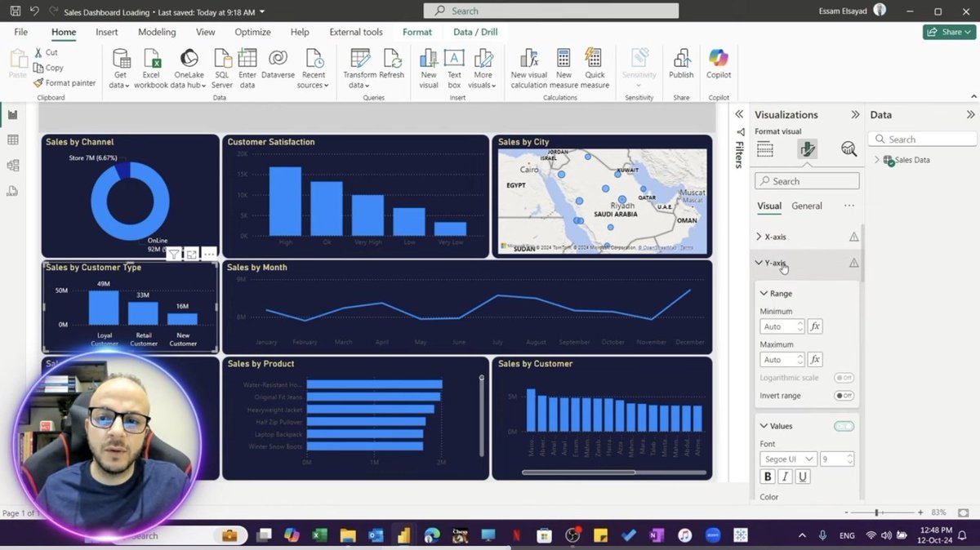Screen dimensions: 980x550
Task: Open OneLake data hub
Action: [189, 69]
